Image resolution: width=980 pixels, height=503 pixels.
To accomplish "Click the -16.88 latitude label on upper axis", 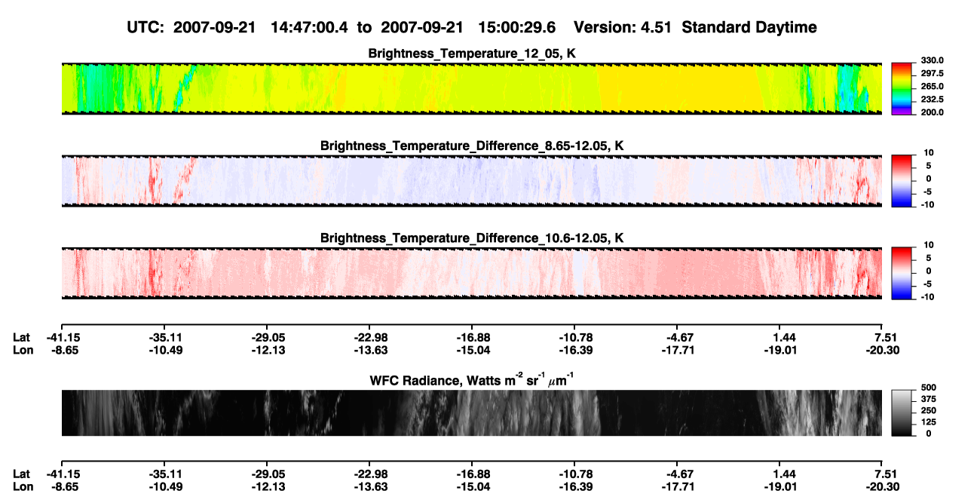I will tap(472, 338).
